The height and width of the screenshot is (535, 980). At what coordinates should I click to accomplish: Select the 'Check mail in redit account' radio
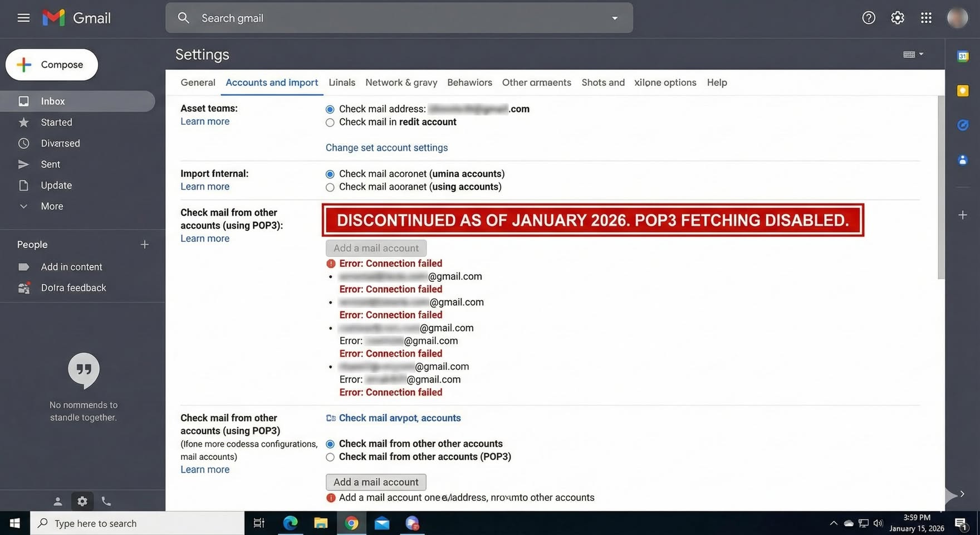coord(330,123)
